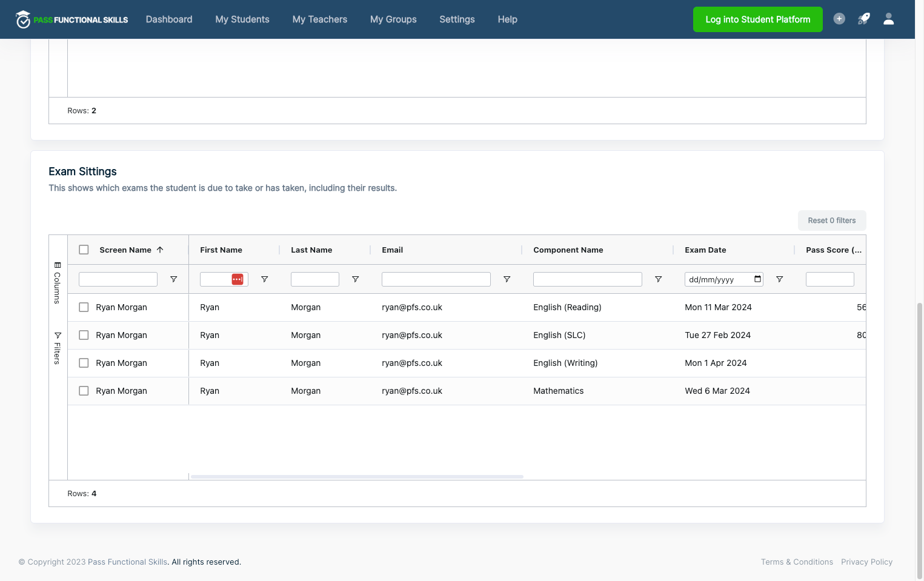924x581 pixels.
Task: Click the table horizontal scrollbar
Action: tap(357, 477)
